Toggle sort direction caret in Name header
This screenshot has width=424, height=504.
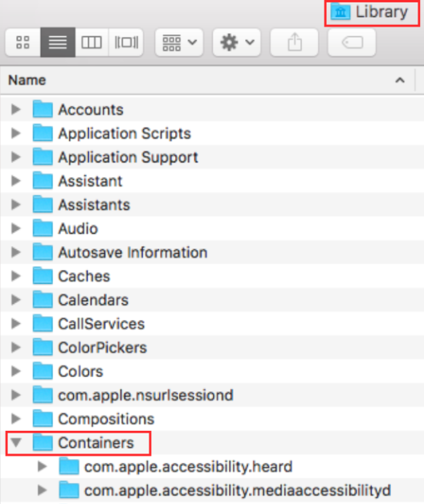(x=400, y=80)
